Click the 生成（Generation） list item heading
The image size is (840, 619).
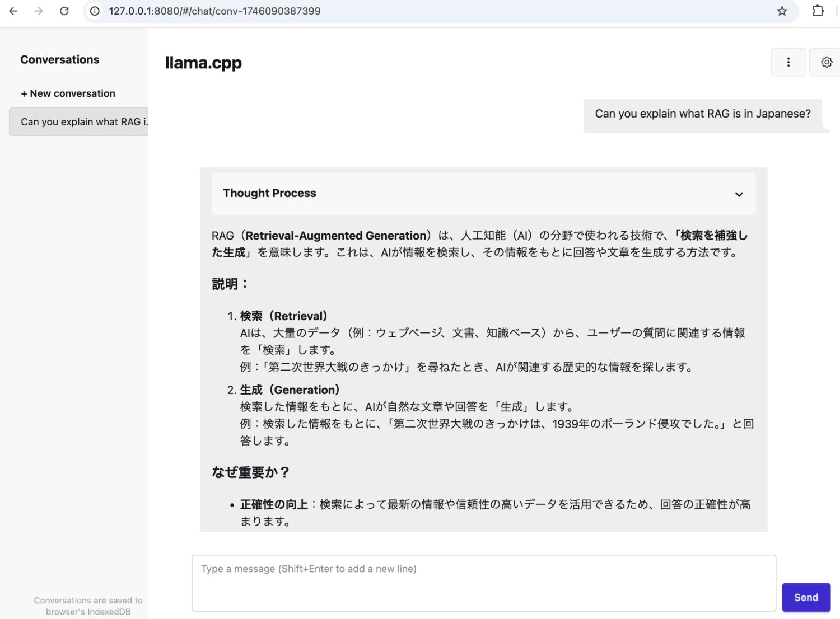tap(290, 390)
